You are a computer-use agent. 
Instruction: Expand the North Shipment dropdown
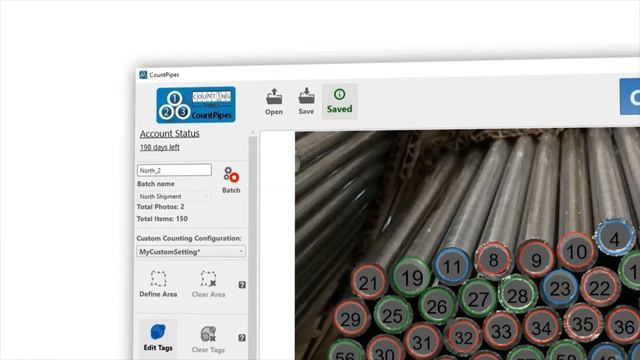tap(174, 196)
